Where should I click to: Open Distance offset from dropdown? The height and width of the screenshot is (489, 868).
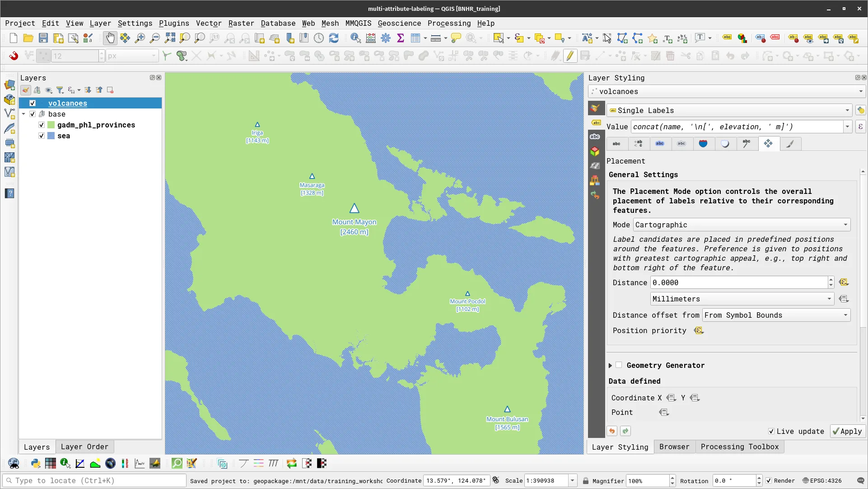(x=776, y=315)
